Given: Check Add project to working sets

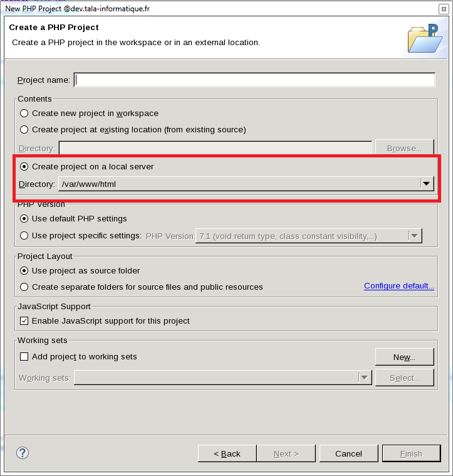Looking at the screenshot, I should coord(24,357).
